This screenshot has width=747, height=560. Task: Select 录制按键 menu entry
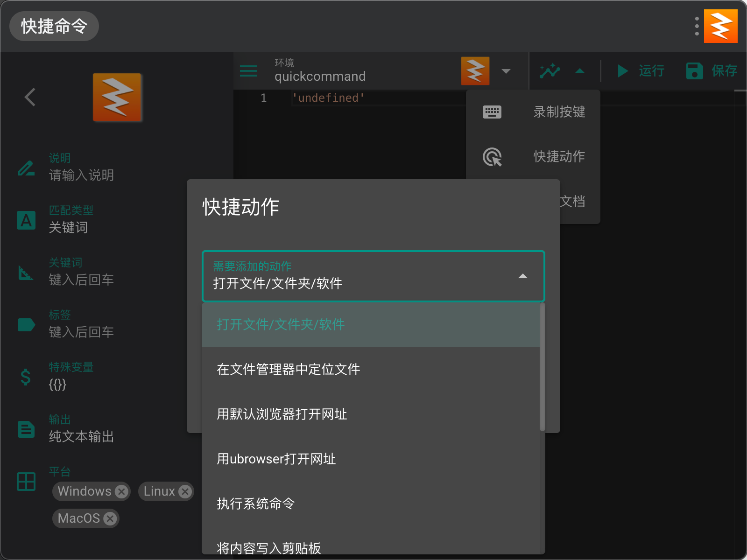[x=533, y=112]
